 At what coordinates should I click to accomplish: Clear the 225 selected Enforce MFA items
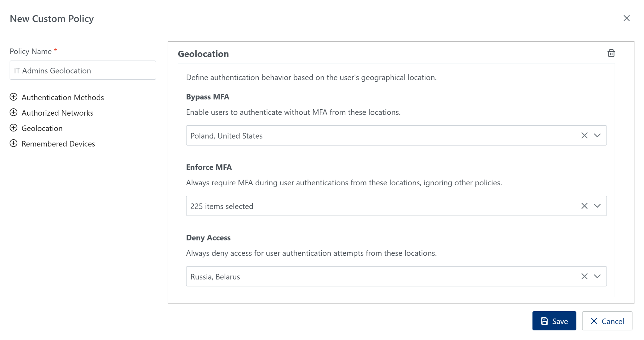[x=584, y=206]
